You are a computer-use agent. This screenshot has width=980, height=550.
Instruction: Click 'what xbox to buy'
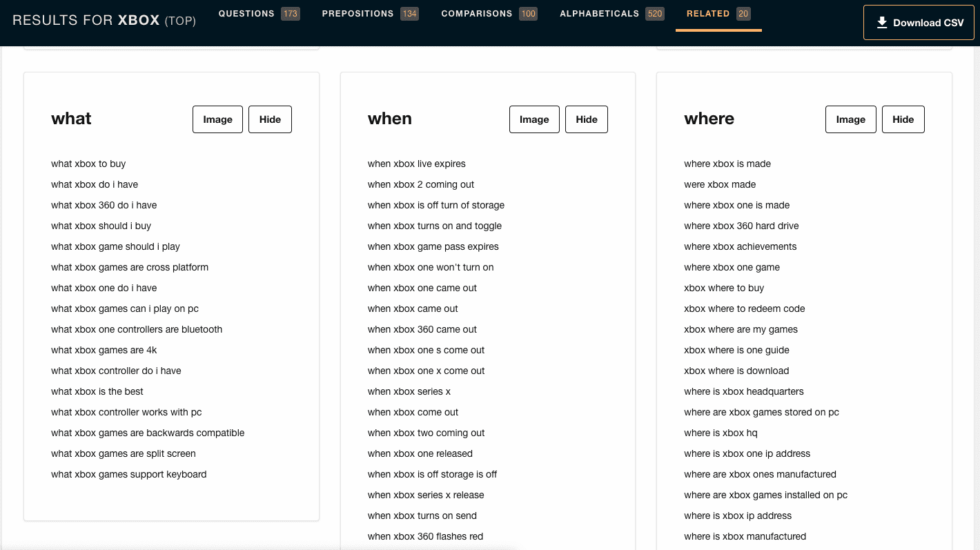pos(88,164)
